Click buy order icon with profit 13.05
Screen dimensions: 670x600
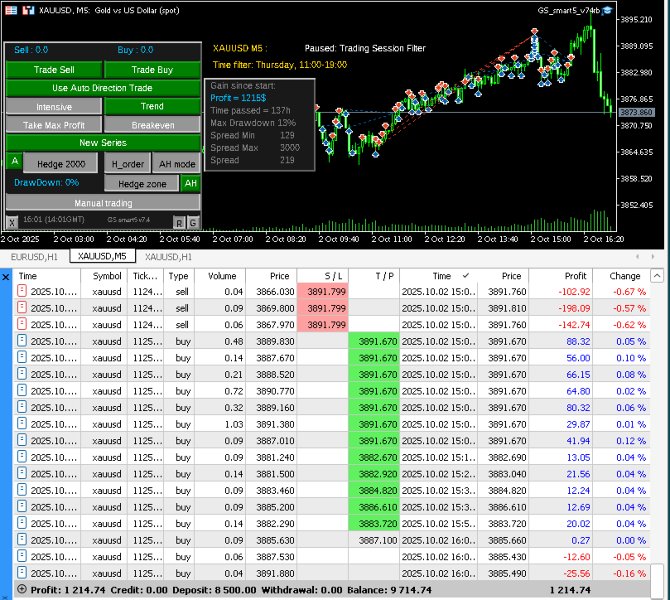(x=22, y=457)
